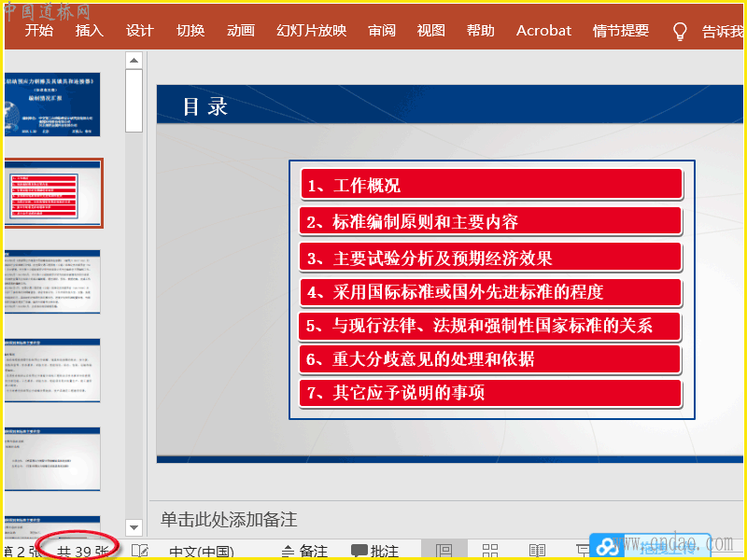Switch to Slide Sorter view icon

click(490, 551)
